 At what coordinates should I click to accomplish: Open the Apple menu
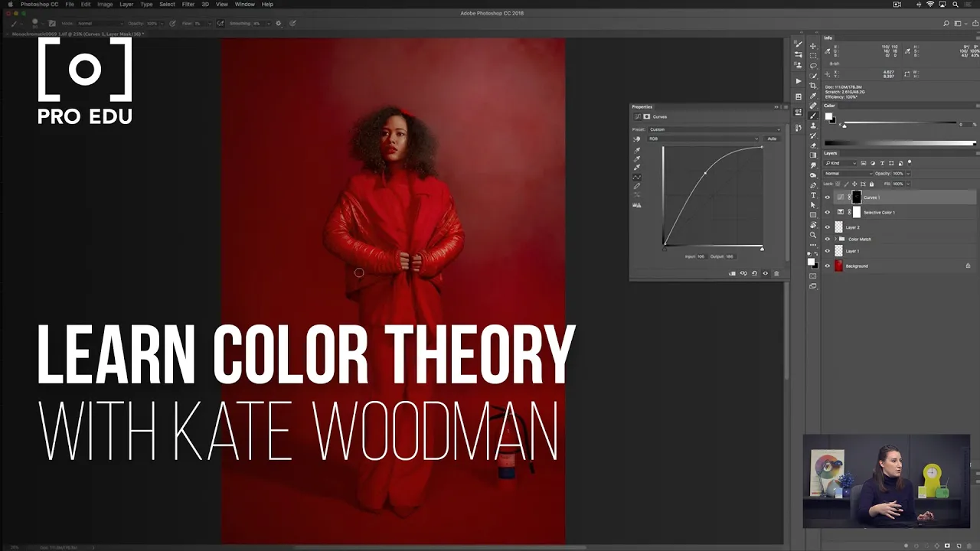(11, 4)
